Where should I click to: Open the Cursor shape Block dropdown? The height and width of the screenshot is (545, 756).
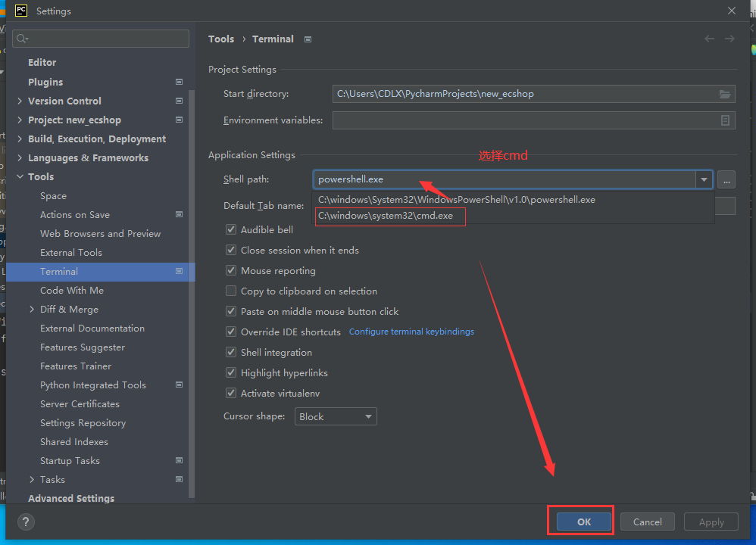coord(336,416)
